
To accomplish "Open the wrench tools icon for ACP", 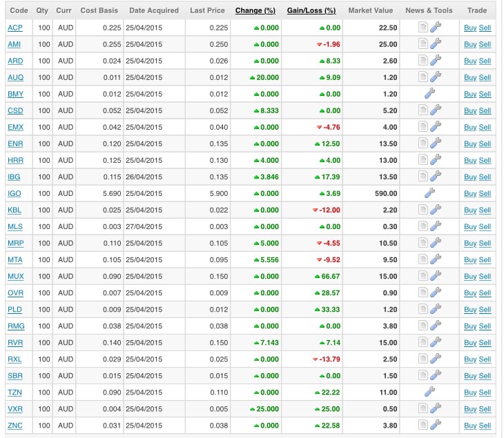I will [436, 28].
